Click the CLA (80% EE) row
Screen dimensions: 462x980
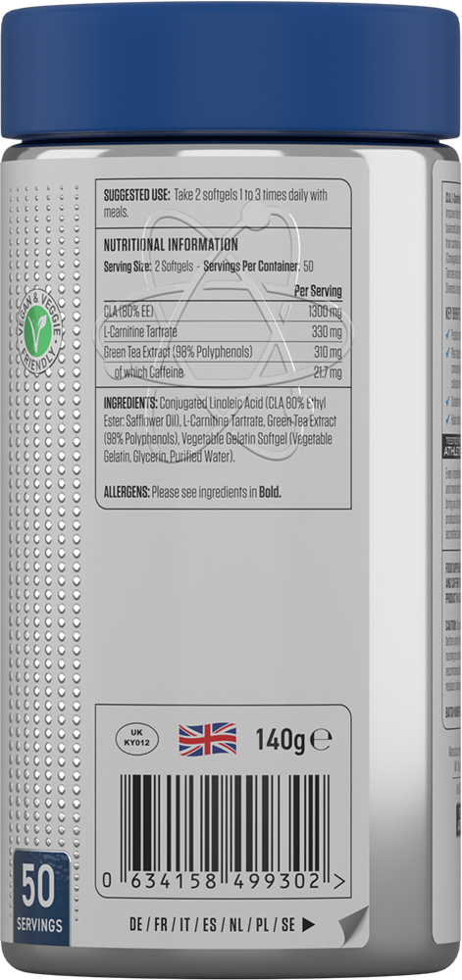pyautogui.click(x=224, y=312)
